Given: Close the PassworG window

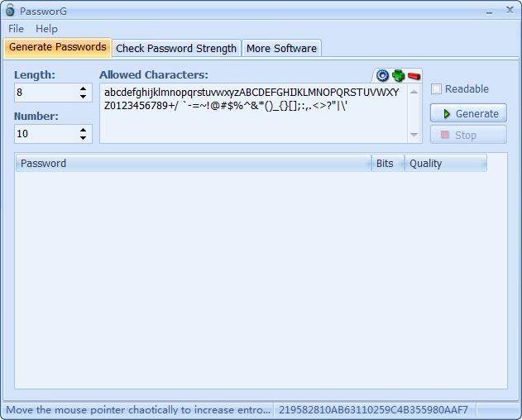Looking at the screenshot, I should tap(510, 10).
